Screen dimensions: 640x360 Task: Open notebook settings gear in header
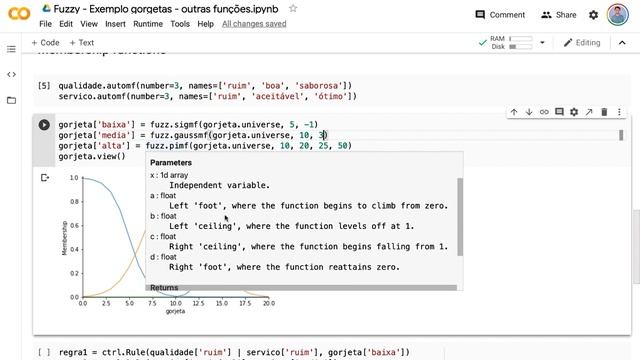click(x=593, y=15)
